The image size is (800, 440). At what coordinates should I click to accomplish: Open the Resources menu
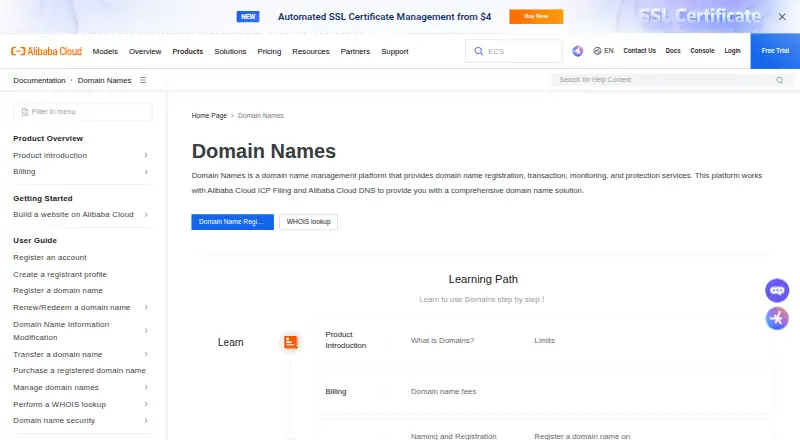[x=311, y=52]
